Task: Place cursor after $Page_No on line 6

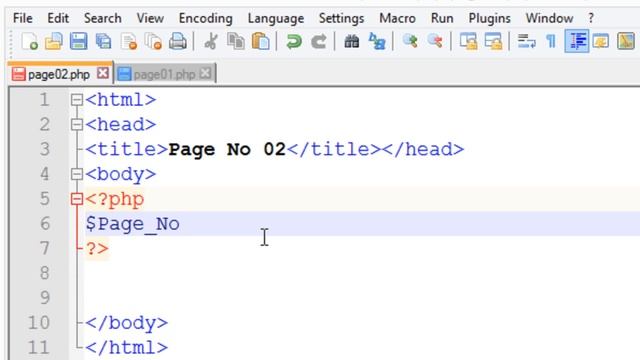Action: click(x=181, y=224)
